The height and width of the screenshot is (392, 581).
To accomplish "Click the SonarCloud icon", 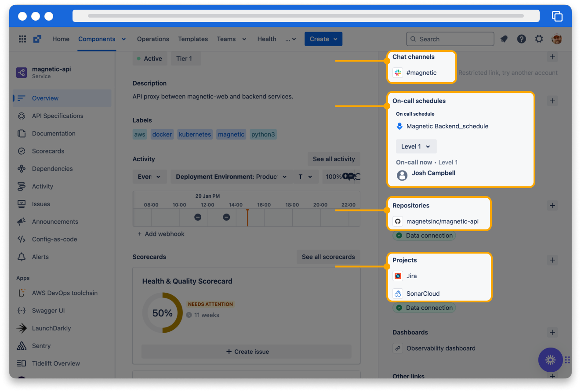I will (x=398, y=294).
